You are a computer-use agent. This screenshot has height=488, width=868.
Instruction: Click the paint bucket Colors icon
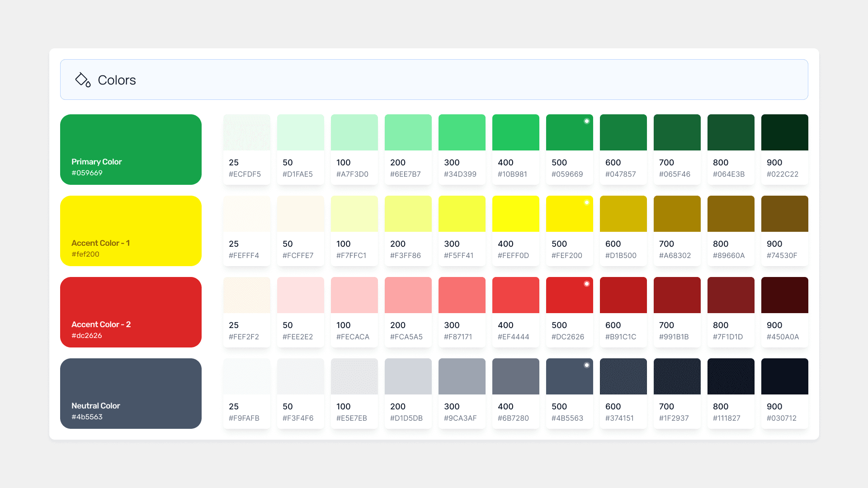point(83,80)
